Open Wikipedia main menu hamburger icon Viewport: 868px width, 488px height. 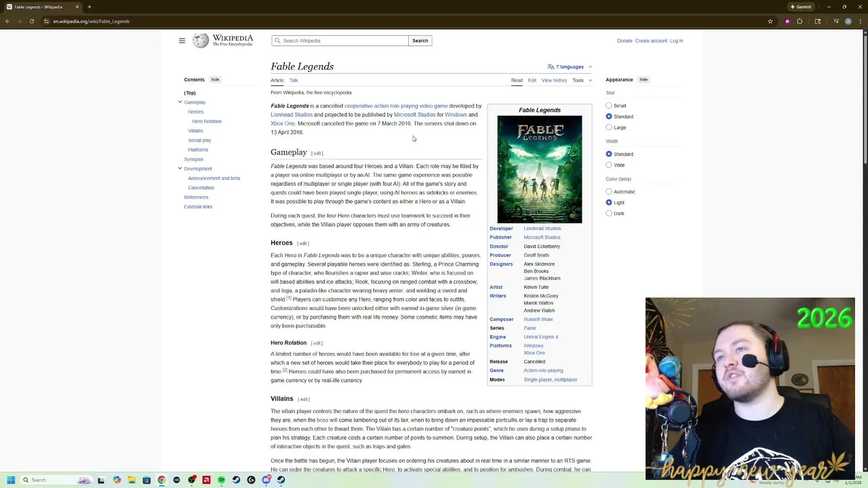(182, 41)
